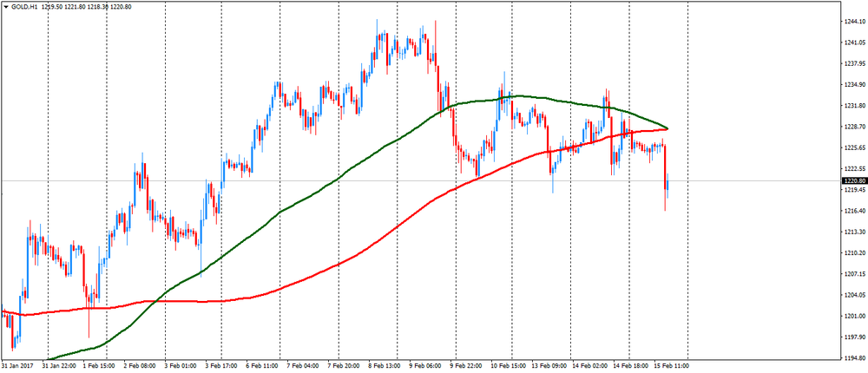This screenshot has height=373, width=868.
Task: Click the 1244.10 price scale label
Action: 853,22
